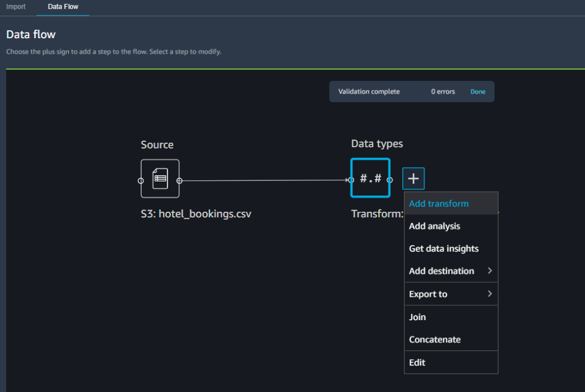The image size is (585, 392).
Task: Click Edit in the step menu
Action: tap(417, 362)
